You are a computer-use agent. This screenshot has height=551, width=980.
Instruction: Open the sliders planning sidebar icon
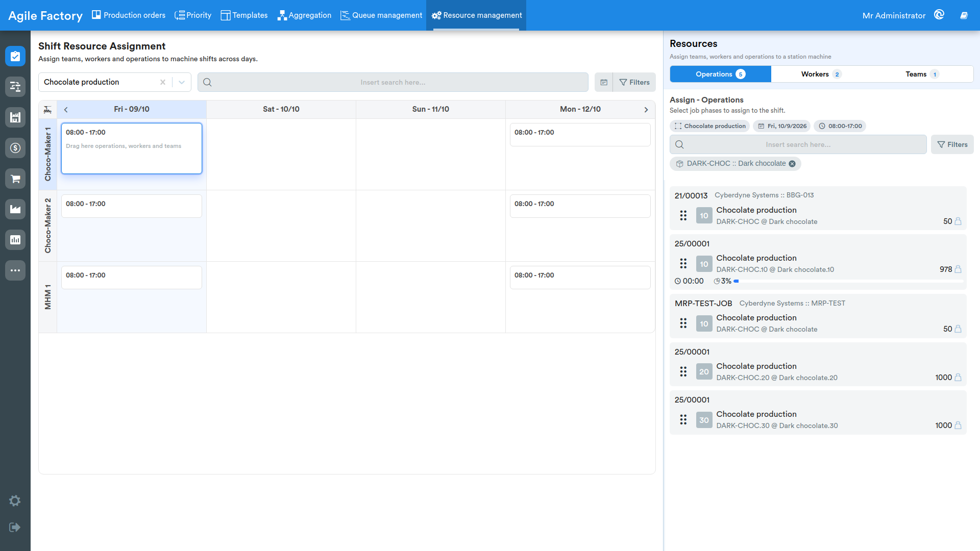[15, 87]
